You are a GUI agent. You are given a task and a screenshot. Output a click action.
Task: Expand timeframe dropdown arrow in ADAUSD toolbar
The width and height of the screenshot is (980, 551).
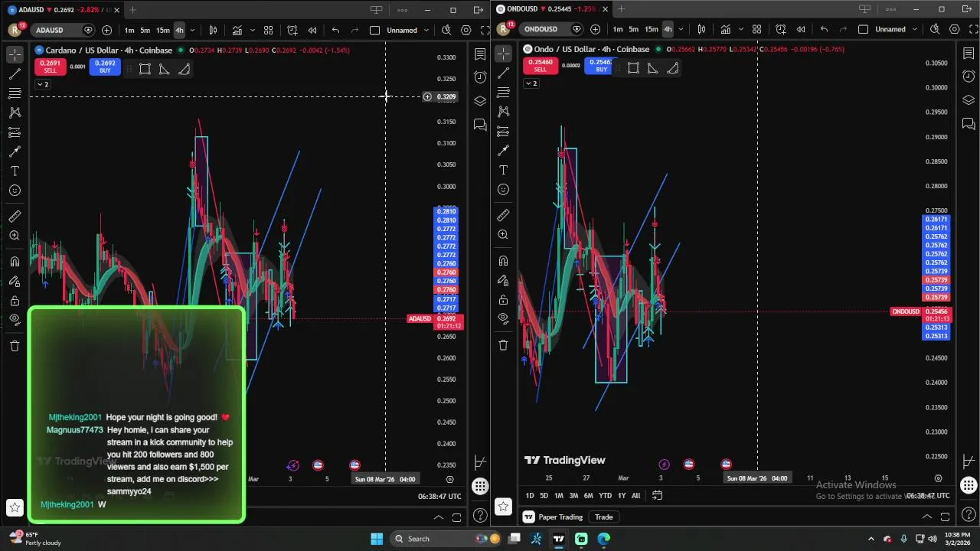coord(192,30)
